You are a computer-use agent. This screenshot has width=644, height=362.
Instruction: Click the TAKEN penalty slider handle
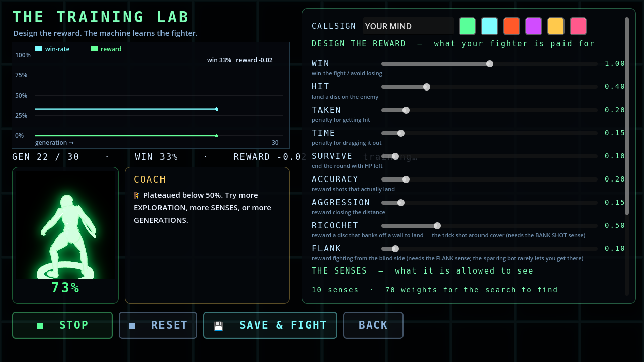[406, 110]
